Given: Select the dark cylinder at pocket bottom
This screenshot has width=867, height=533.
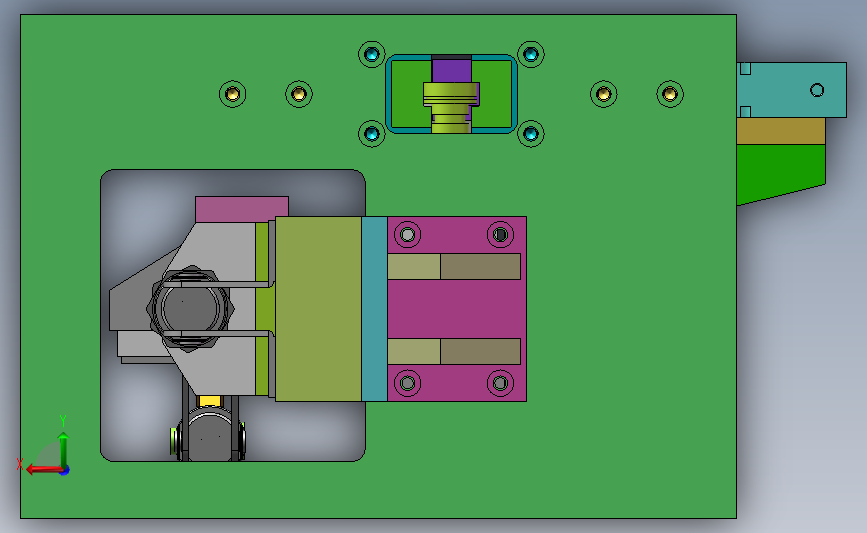Looking at the screenshot, I should (209, 437).
